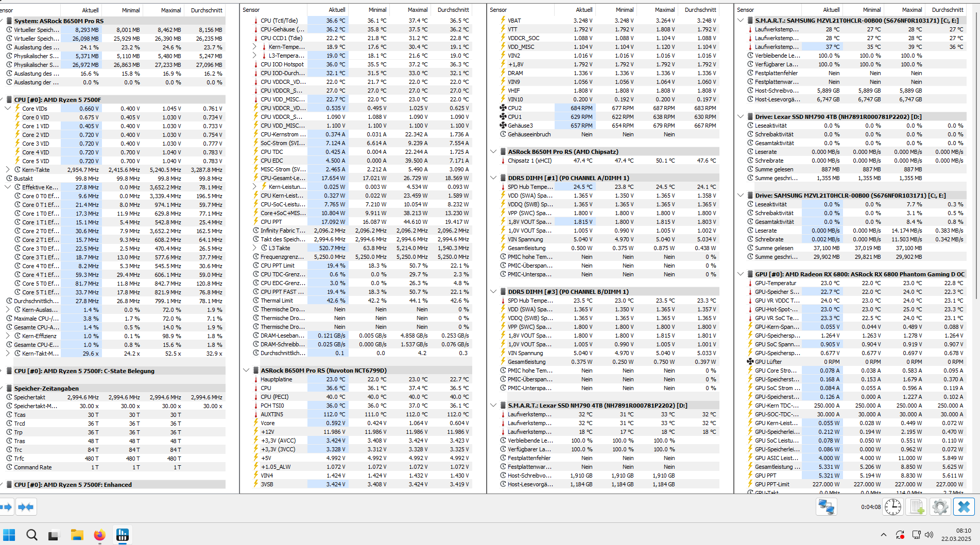The image size is (980, 545).
Task: Click the Minimal column header in second panel
Action: 369,10
